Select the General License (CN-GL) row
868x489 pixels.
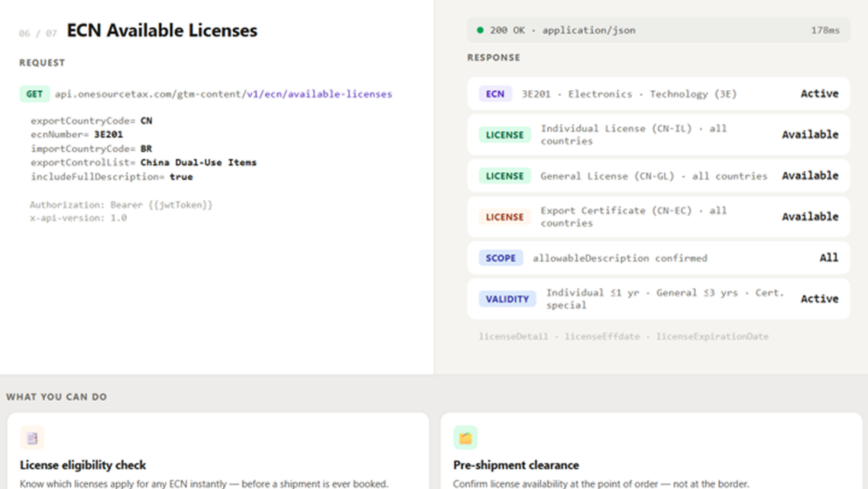coord(658,176)
